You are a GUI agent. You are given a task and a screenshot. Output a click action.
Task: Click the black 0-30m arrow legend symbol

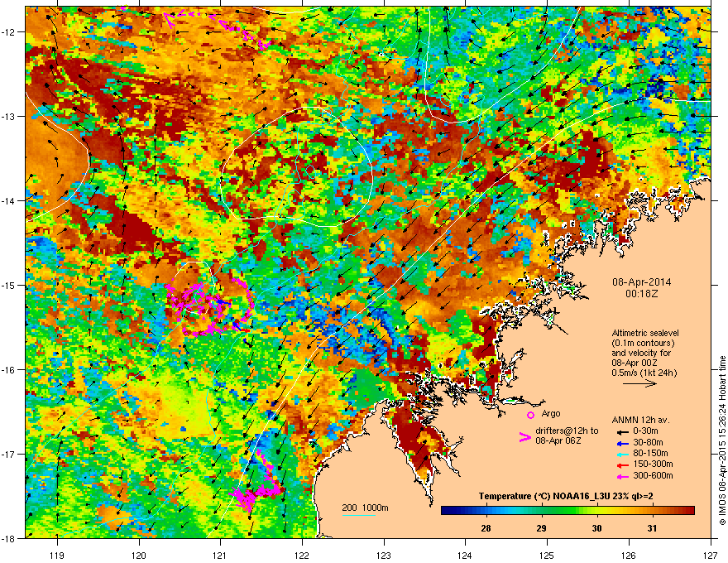pyautogui.click(x=623, y=432)
